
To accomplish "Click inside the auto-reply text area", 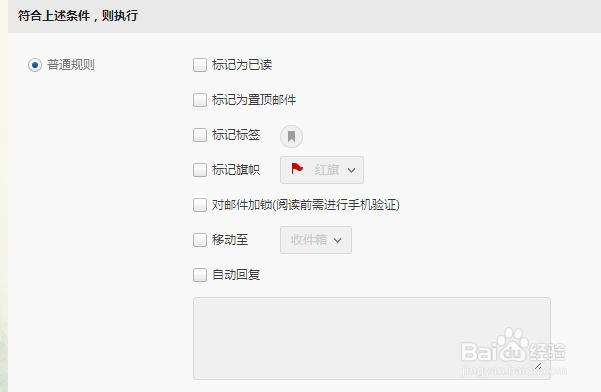I will [372, 338].
